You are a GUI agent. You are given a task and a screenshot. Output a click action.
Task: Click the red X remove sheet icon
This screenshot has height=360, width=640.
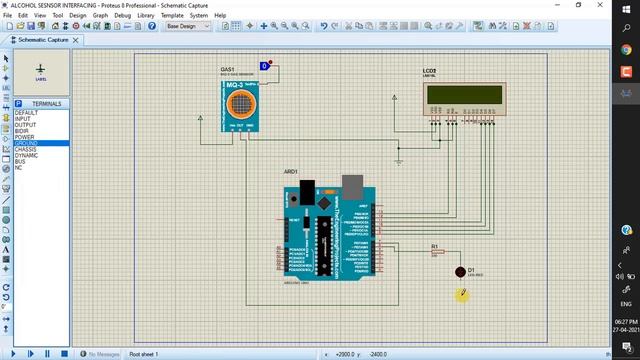[x=527, y=26]
